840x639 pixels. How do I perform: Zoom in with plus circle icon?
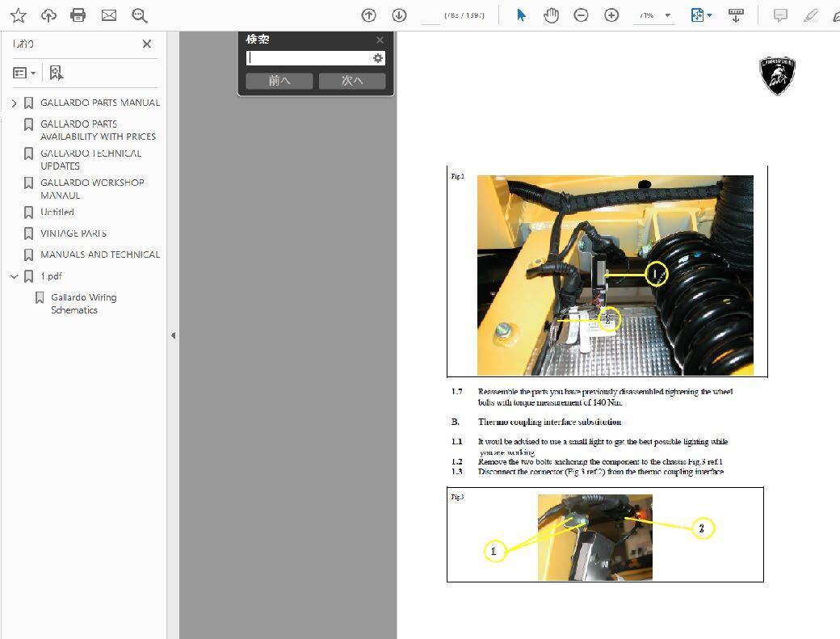(611, 15)
